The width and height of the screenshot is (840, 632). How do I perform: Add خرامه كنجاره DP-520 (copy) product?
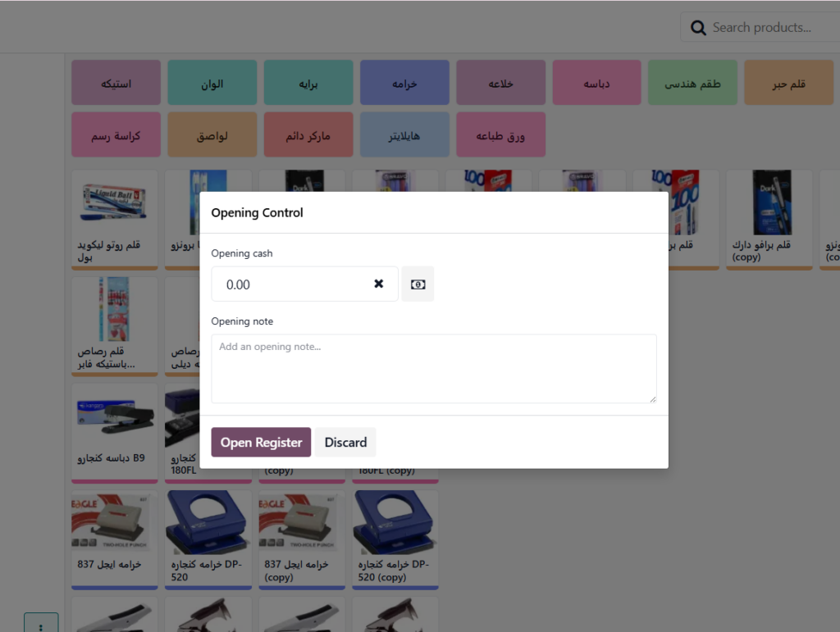point(395,540)
